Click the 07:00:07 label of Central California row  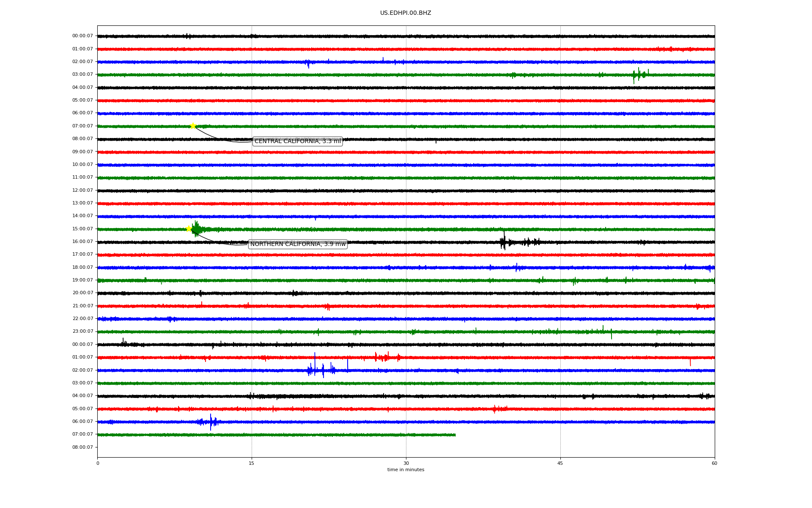click(x=82, y=126)
